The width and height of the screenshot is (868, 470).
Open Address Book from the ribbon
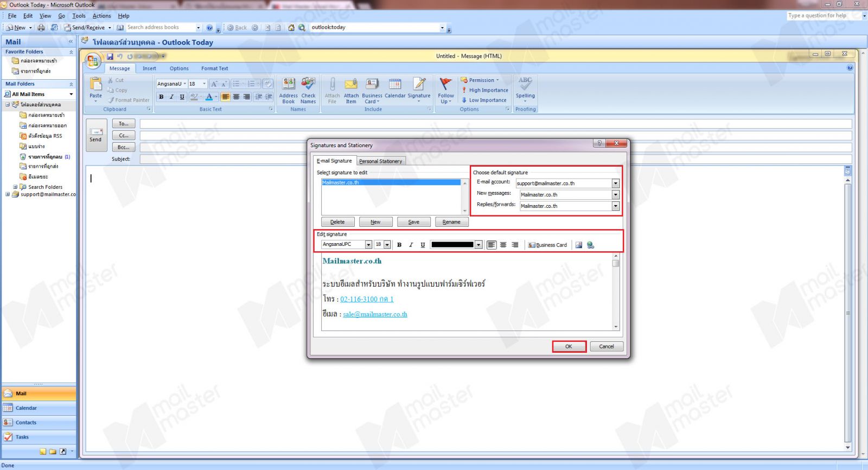[289, 90]
